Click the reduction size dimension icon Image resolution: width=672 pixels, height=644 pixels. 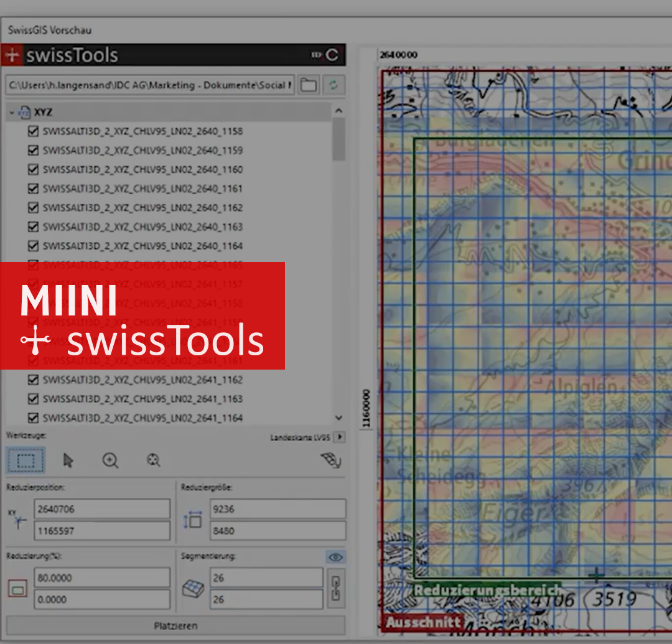(193, 520)
